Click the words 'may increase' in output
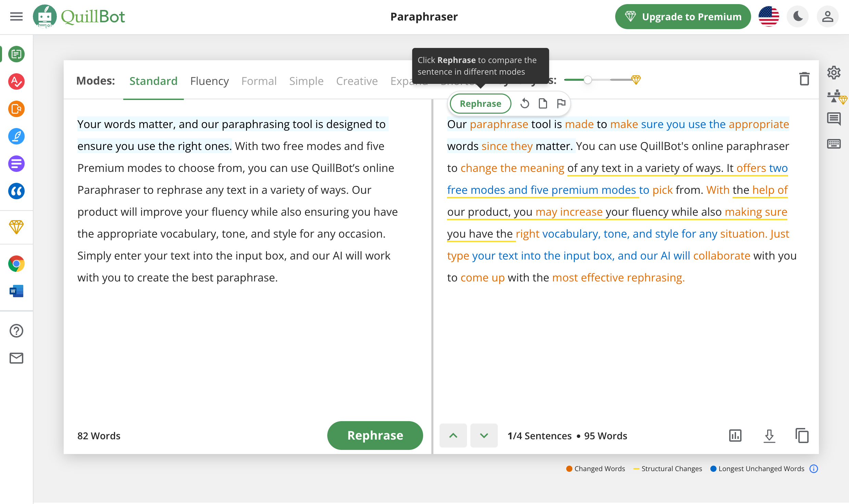This screenshot has height=504, width=849. [569, 212]
